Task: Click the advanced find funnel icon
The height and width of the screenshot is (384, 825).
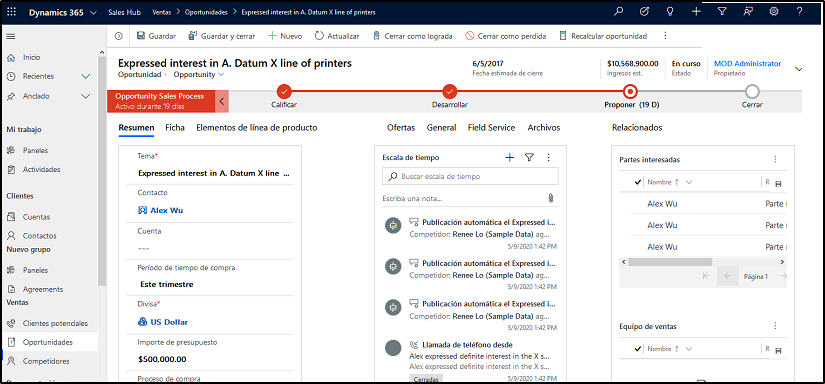Action: pyautogui.click(x=722, y=12)
